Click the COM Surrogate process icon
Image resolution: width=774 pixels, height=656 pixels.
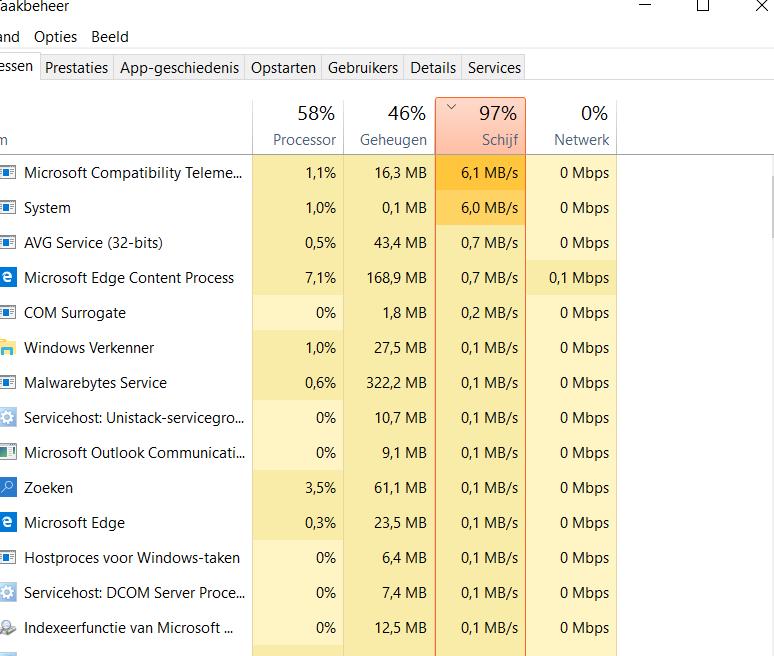(8, 313)
